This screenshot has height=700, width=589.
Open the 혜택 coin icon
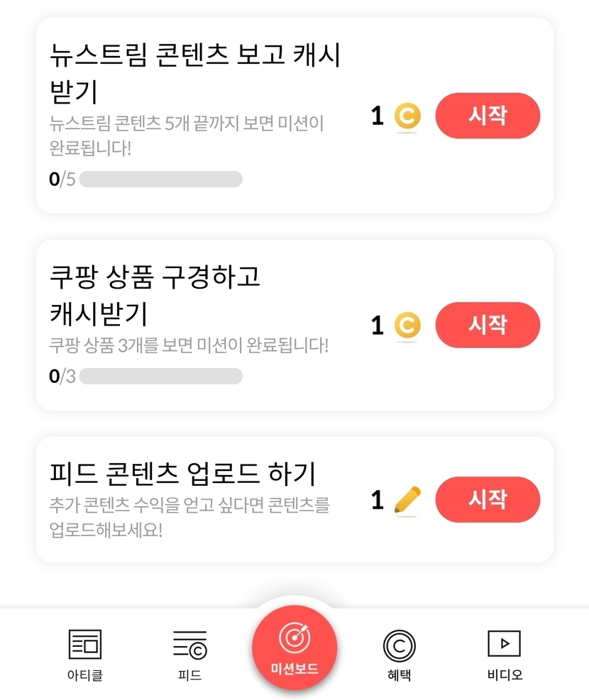pos(399,645)
